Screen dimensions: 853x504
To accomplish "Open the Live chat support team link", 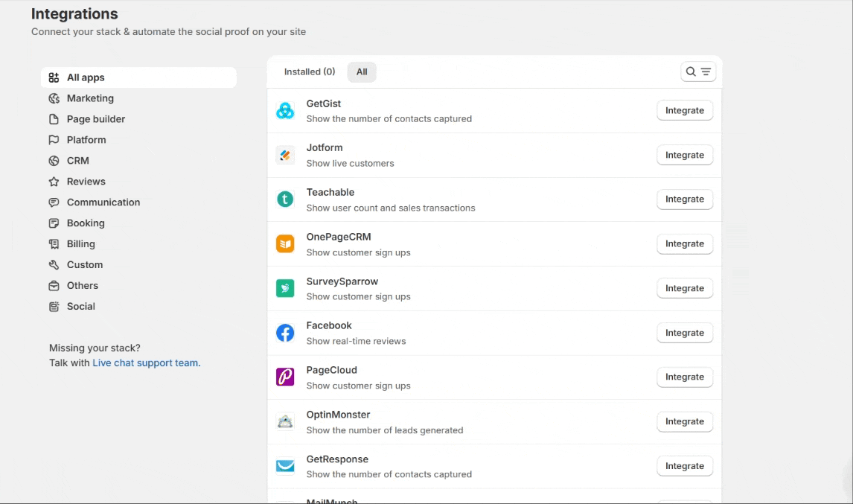I will coord(146,363).
